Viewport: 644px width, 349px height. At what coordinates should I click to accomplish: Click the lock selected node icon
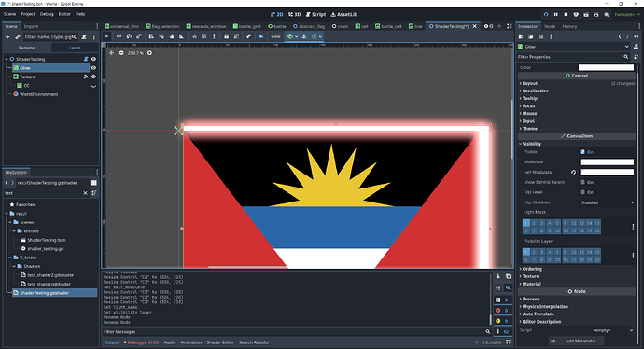pyautogui.click(x=226, y=36)
